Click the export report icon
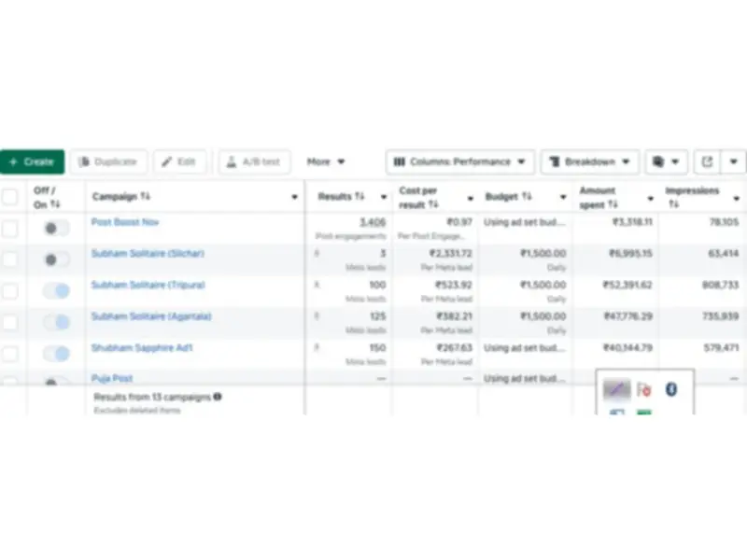The image size is (747, 560). tap(707, 161)
